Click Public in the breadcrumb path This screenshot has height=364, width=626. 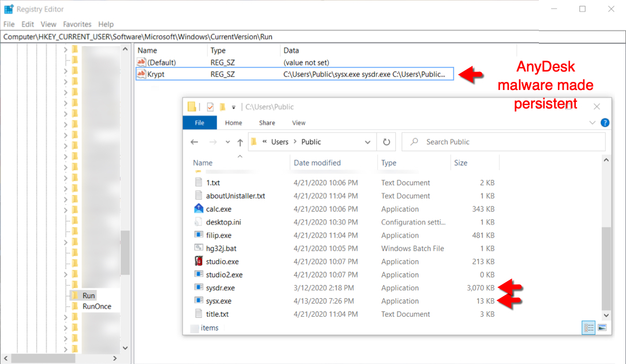click(311, 142)
